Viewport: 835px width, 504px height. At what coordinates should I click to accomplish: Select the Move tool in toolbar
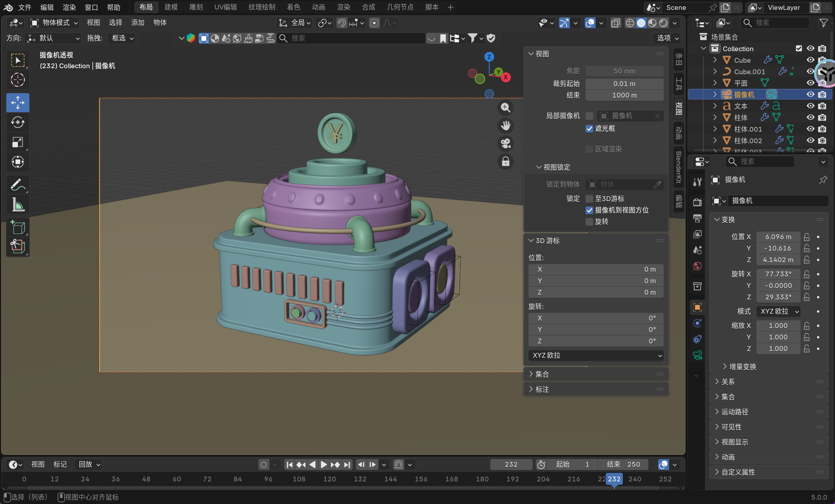click(17, 103)
